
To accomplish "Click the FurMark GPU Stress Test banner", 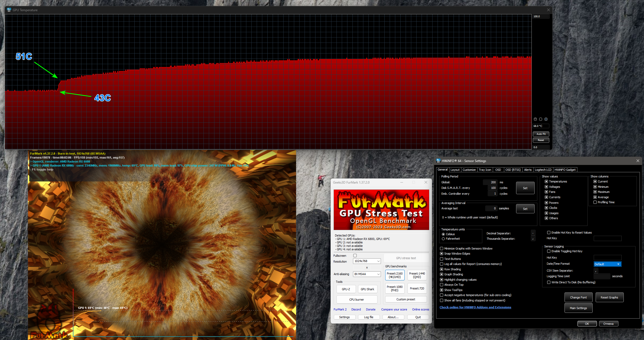I will [381, 210].
